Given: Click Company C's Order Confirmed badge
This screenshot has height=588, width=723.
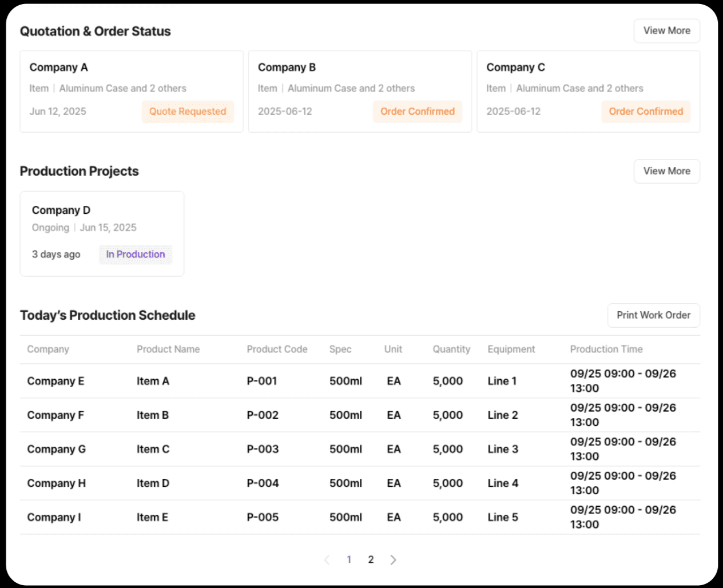Looking at the screenshot, I should click(646, 112).
